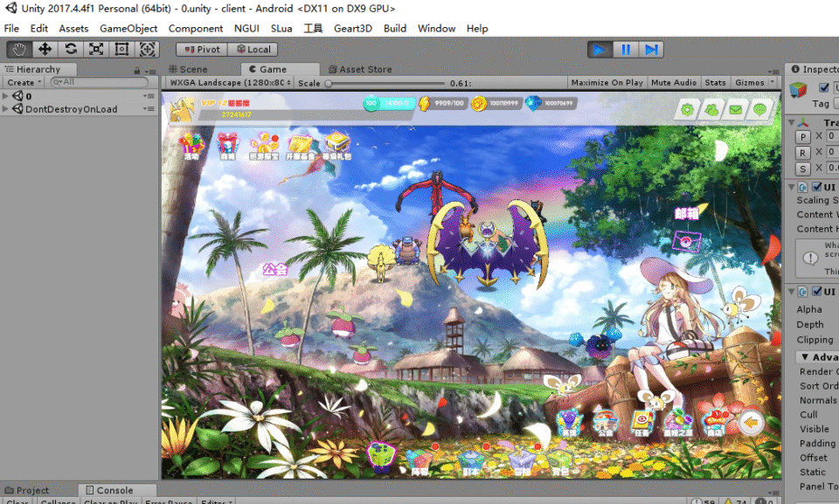839x504 pixels.
Task: Toggle Stats overlay in Game view
Action: [x=715, y=82]
